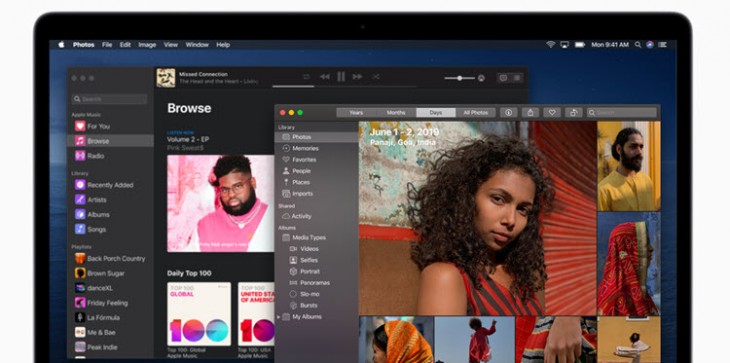Switch Photos view to All Photos

[475, 113]
